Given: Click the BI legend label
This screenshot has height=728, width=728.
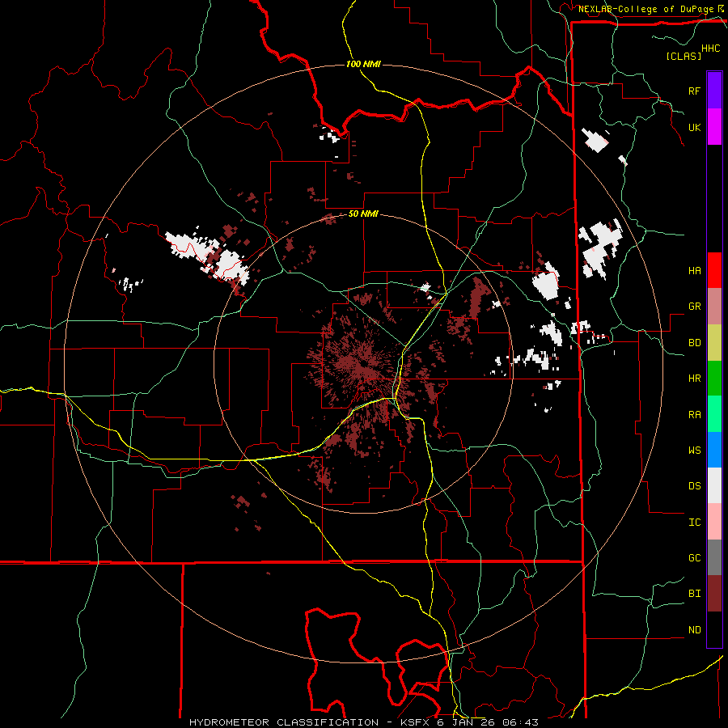Looking at the screenshot, I should (694, 594).
